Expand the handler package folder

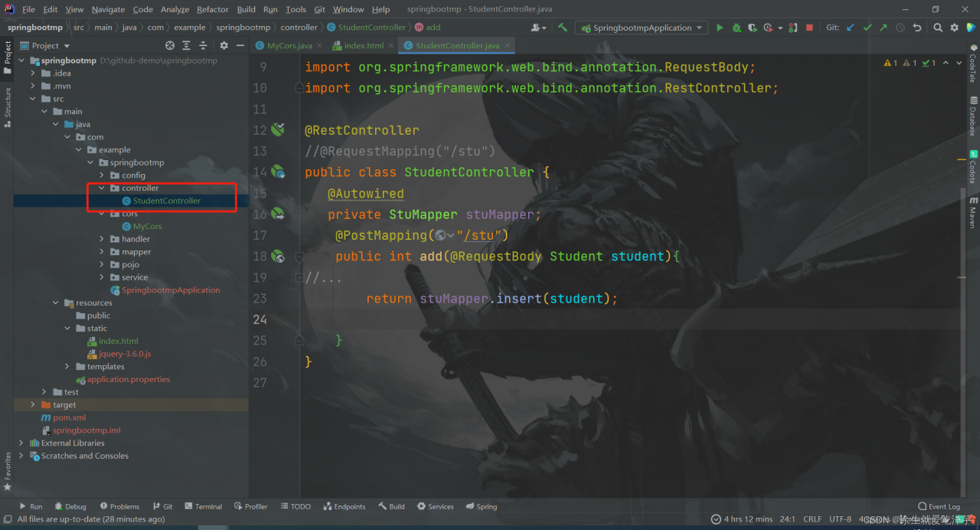(103, 239)
